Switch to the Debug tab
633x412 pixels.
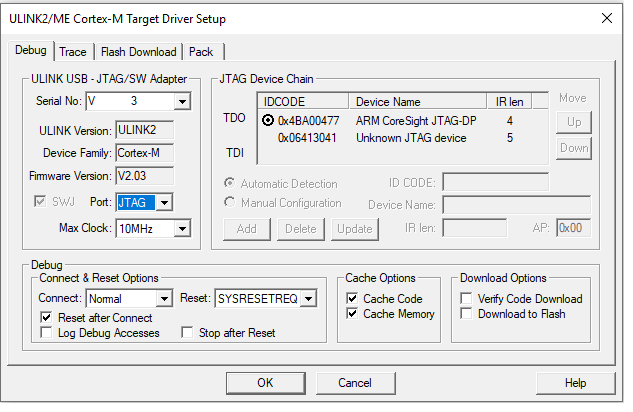pyautogui.click(x=31, y=50)
